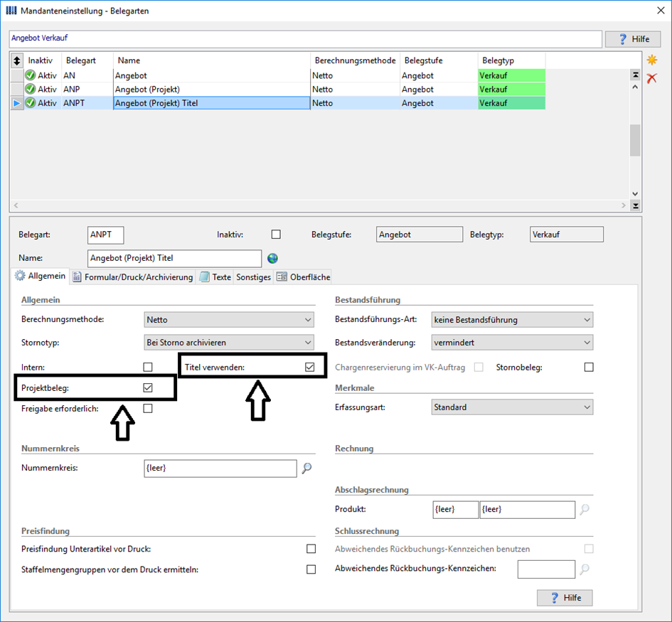
Task: Click the Angebot Verkauf search field at top
Action: point(306,38)
